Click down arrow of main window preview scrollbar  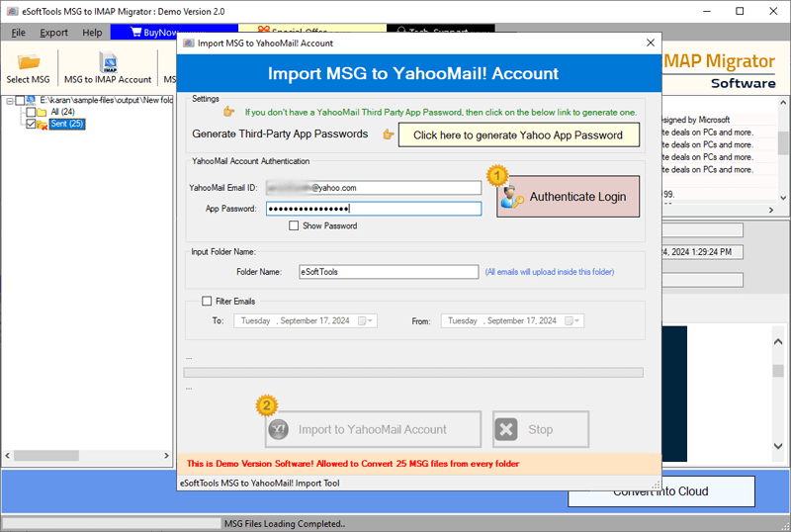[778, 446]
